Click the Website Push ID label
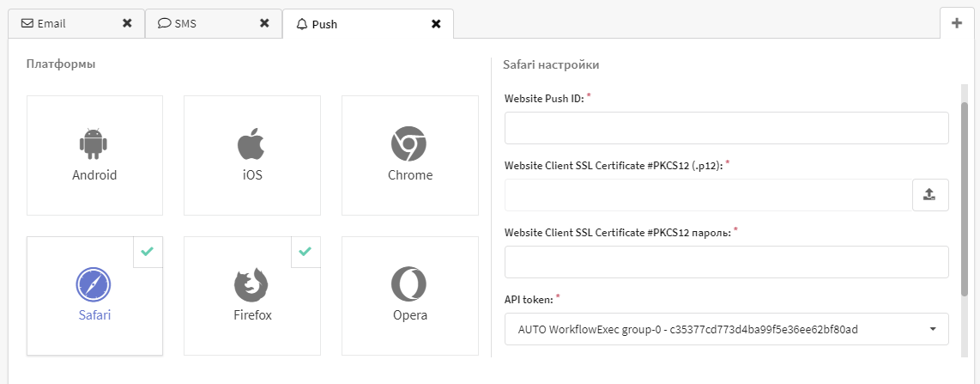 click(x=544, y=99)
